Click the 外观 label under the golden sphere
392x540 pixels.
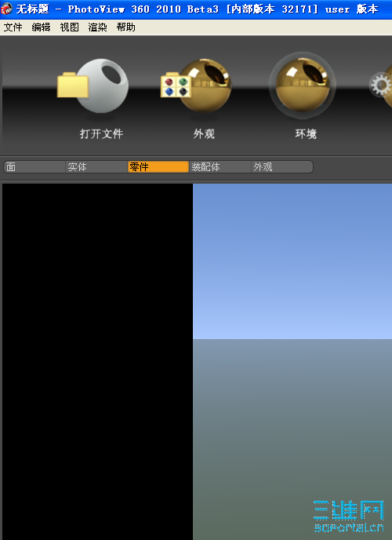(204, 133)
